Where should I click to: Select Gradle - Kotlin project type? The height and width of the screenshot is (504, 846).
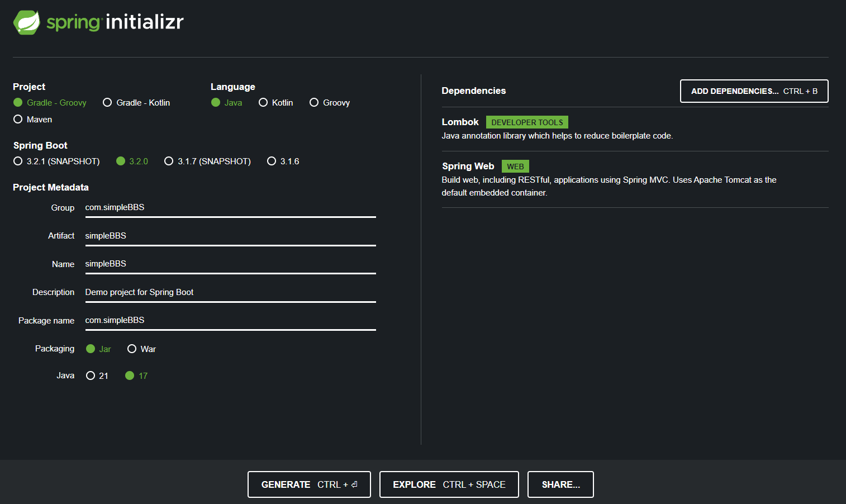[x=136, y=103]
